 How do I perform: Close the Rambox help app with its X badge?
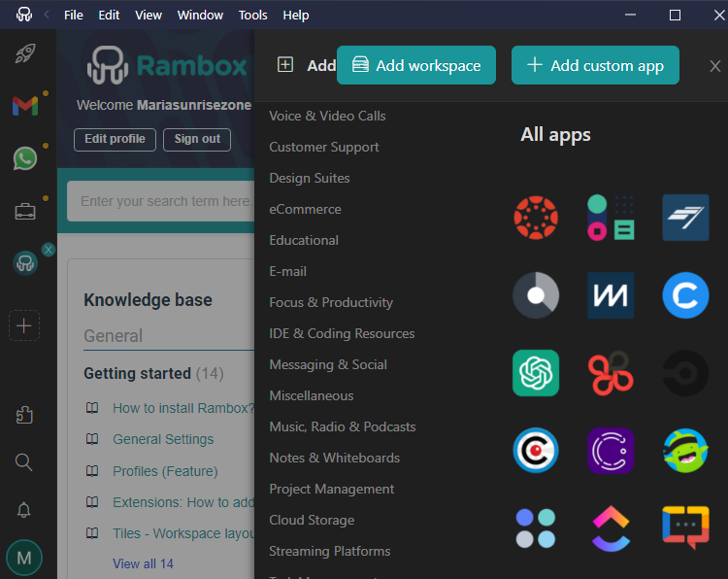tap(49, 250)
